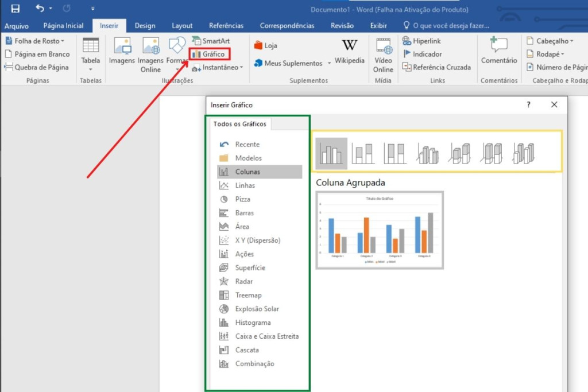The image size is (588, 392).
Task: Select the stacked column chart subtype
Action: click(363, 154)
